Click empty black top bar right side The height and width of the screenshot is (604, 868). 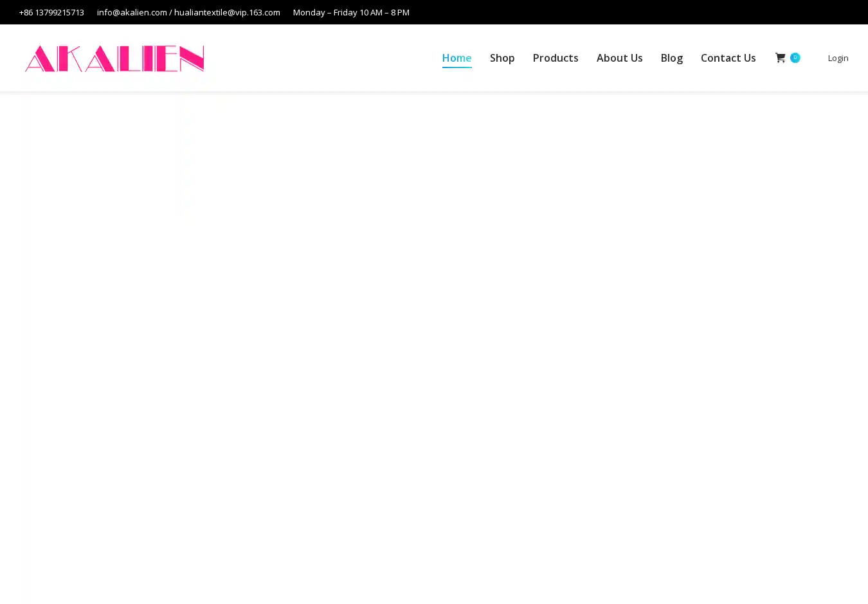click(x=643, y=12)
